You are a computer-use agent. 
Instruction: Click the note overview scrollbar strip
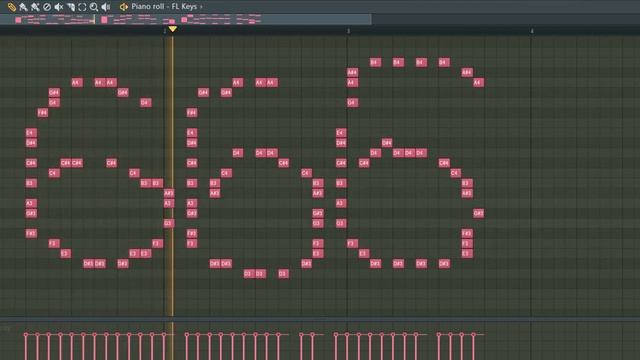pos(186,19)
